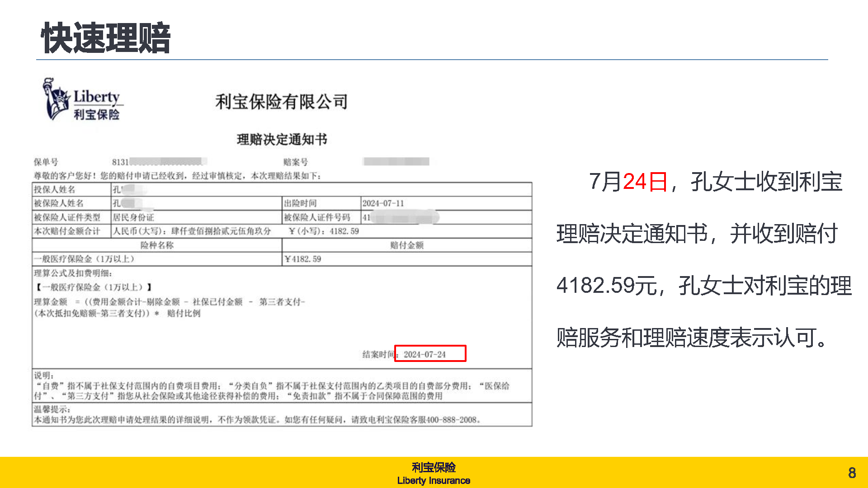Click the 居民身份证 cell
Screen dimensions: 868x488
pos(133,217)
